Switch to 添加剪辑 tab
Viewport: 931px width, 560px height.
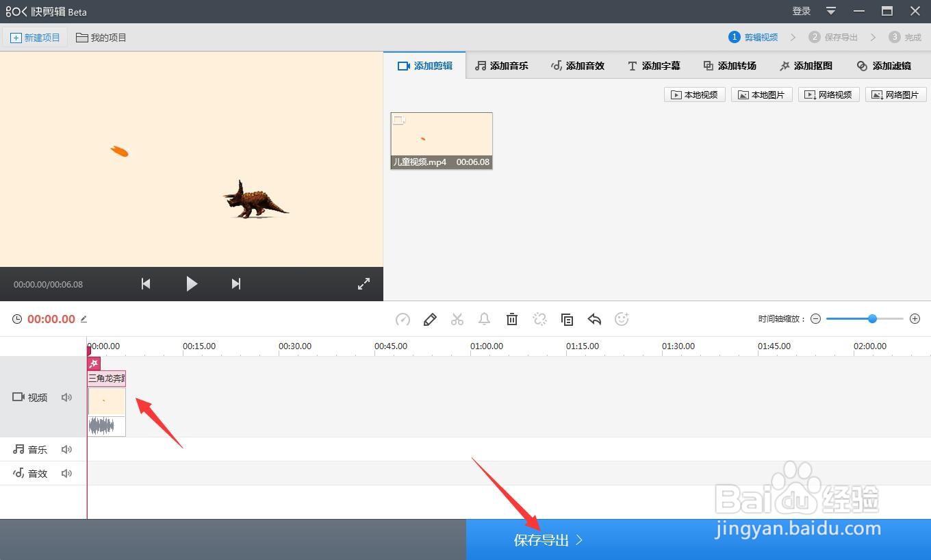[425, 66]
